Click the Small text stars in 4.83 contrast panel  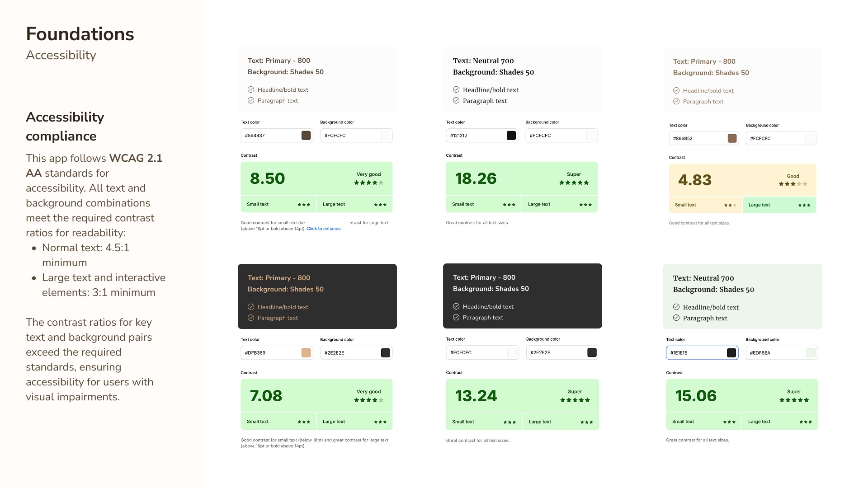tap(730, 205)
